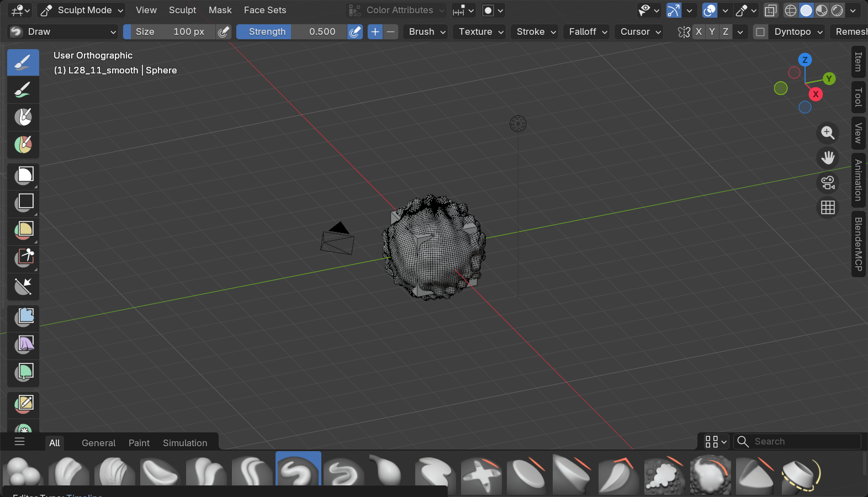The image size is (868, 497).
Task: Select the Box Hide tool
Action: click(x=23, y=203)
